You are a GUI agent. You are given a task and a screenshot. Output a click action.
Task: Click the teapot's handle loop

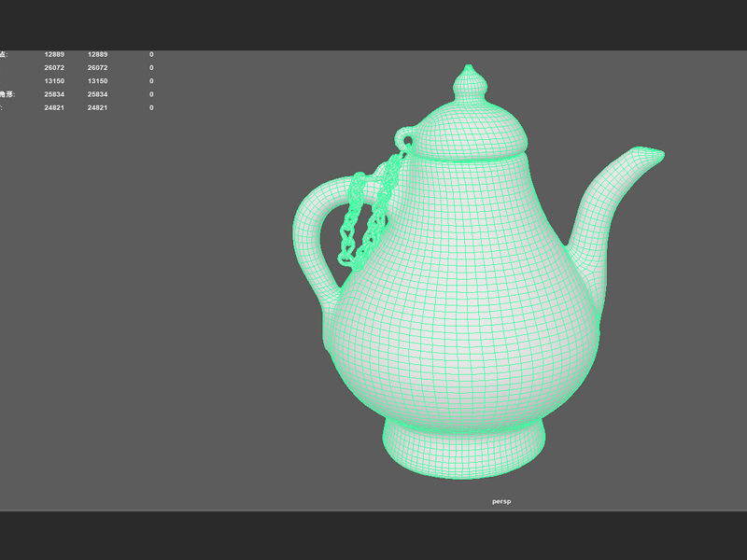click(317, 238)
